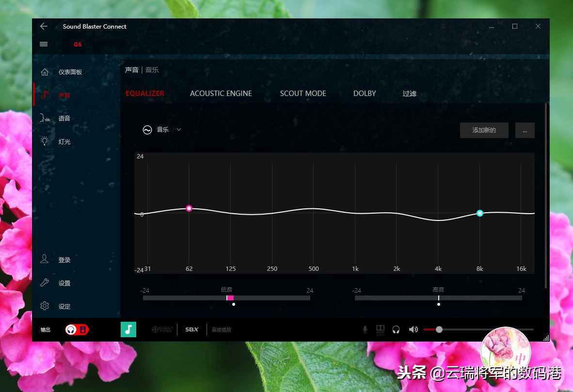
Task: Select 仪表面板 in the sidebar
Action: [70, 72]
